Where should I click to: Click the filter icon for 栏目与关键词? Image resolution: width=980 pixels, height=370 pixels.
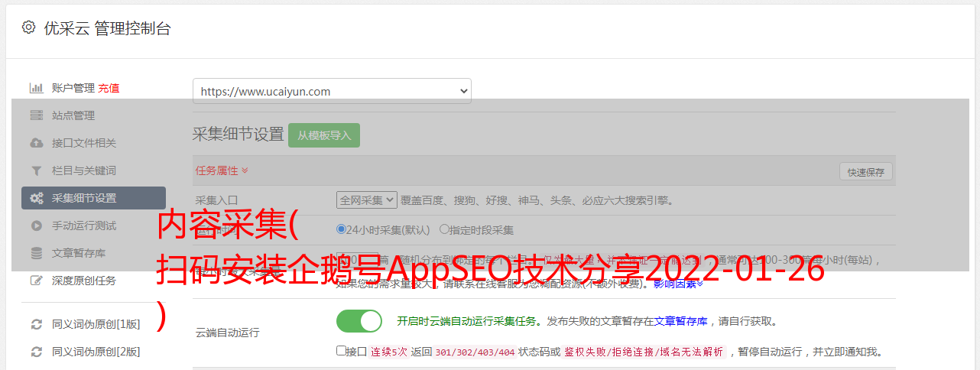pos(36,170)
